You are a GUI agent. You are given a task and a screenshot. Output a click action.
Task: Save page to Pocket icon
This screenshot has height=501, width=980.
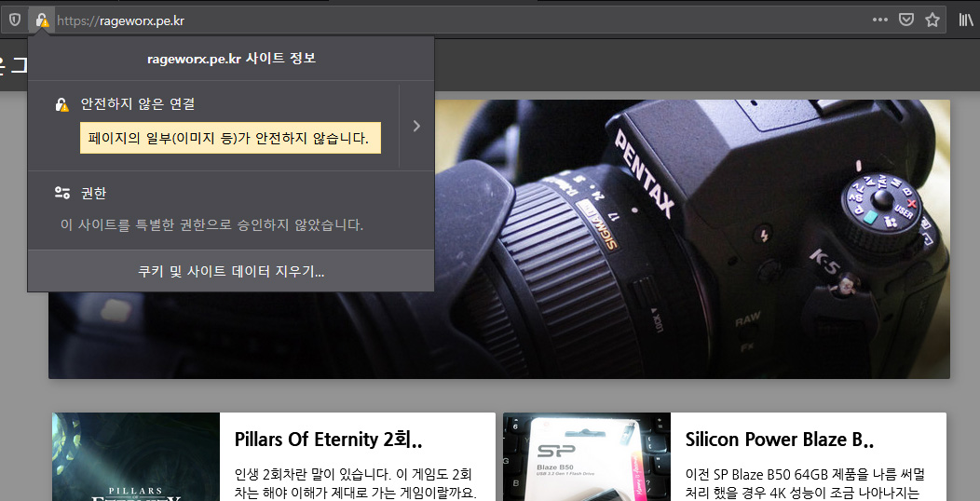pyautogui.click(x=906, y=20)
